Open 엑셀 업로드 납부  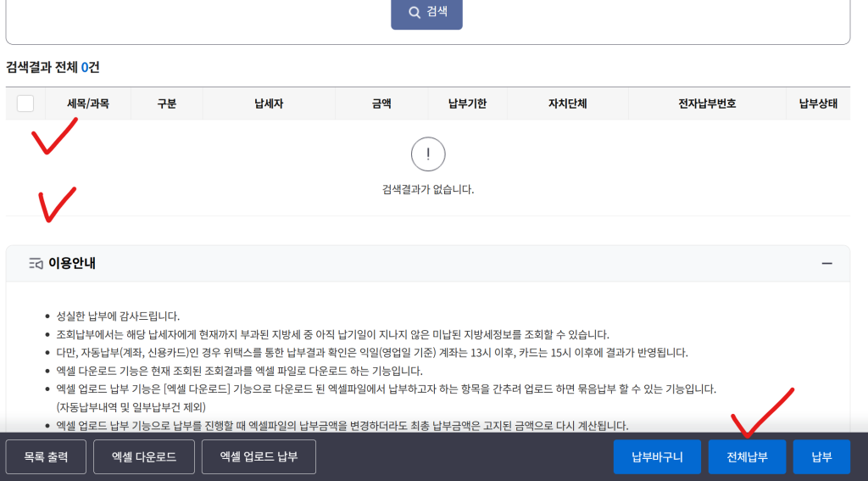pos(259,457)
